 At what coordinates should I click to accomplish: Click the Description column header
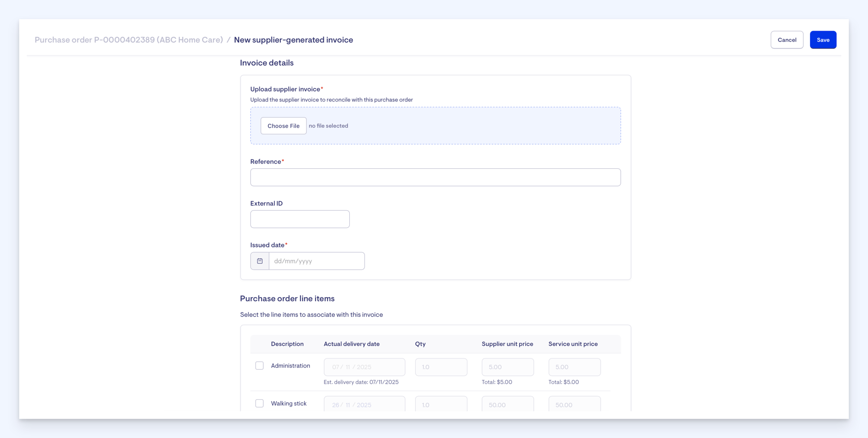click(287, 344)
